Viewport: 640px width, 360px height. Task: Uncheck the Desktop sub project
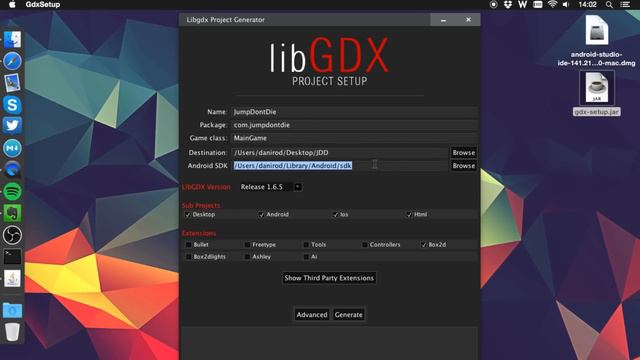[x=188, y=214]
